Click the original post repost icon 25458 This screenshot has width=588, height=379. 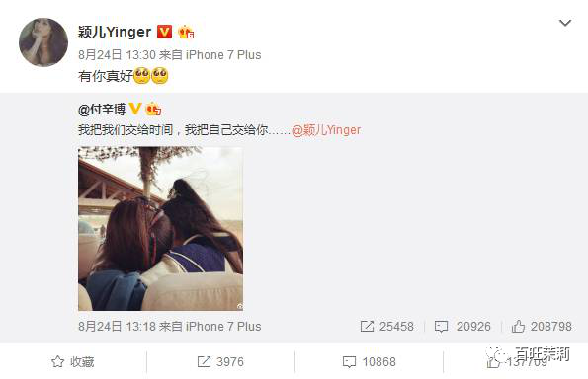[387, 326]
